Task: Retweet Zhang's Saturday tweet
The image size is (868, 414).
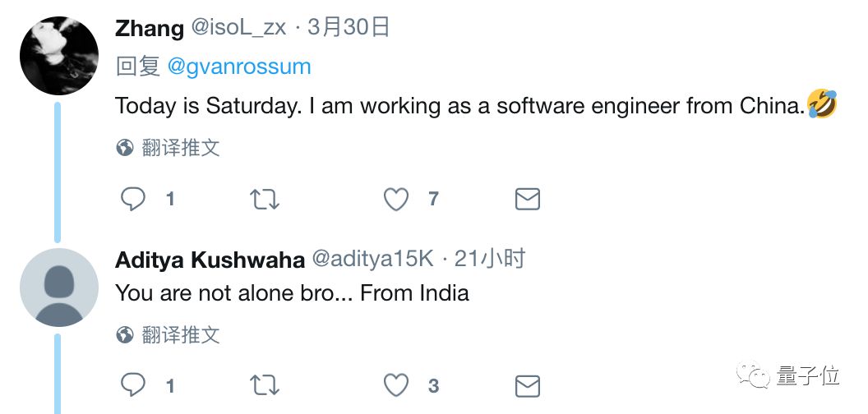Action: point(265,200)
